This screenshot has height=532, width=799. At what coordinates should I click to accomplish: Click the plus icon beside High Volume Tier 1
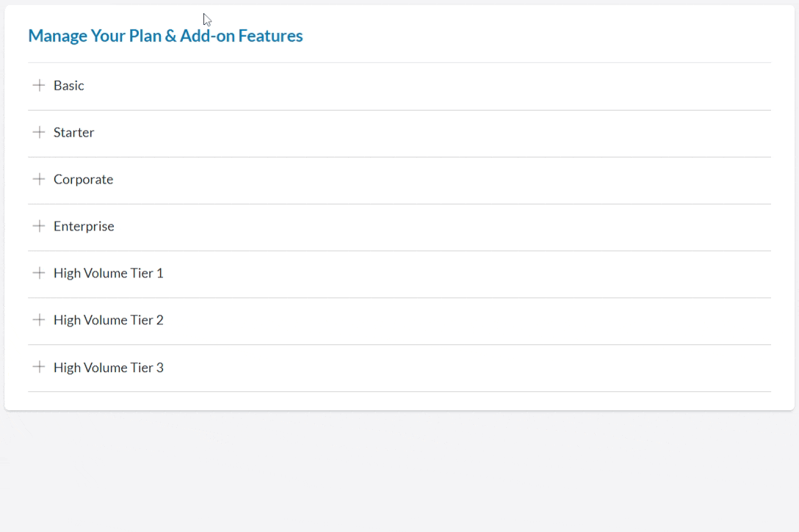point(39,273)
